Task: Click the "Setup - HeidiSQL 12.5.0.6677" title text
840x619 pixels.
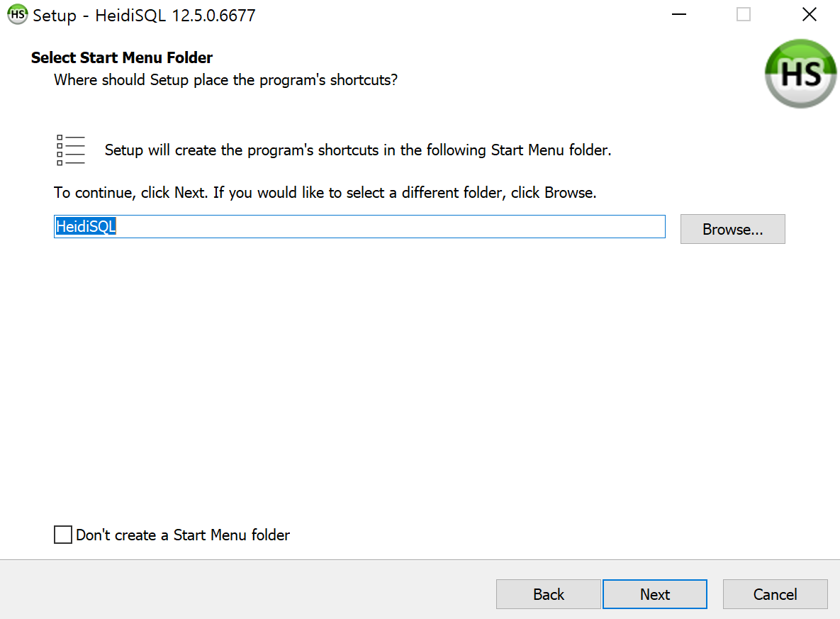Action: (144, 16)
